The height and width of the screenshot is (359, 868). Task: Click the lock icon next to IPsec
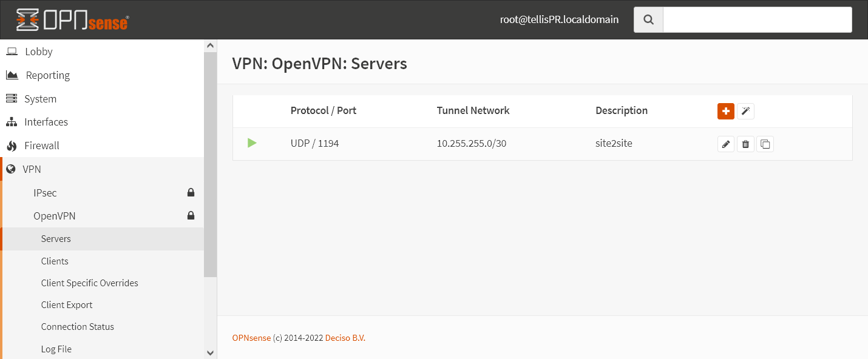(x=191, y=192)
